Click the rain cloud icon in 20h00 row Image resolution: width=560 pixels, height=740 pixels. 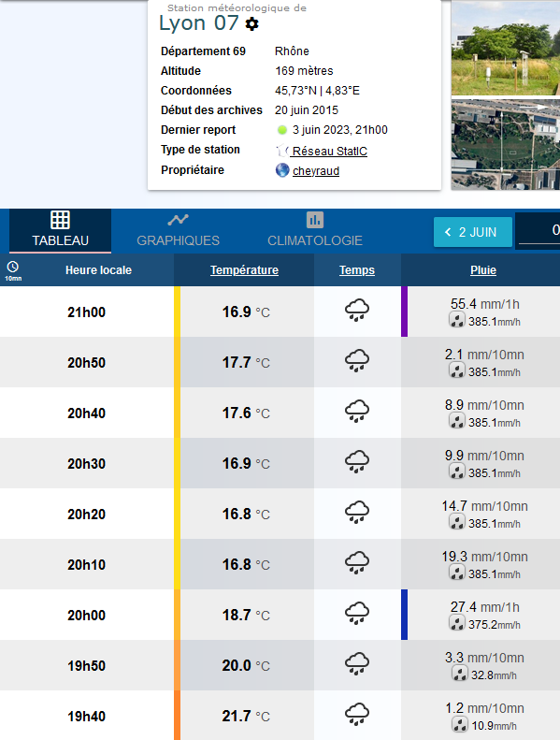click(357, 613)
